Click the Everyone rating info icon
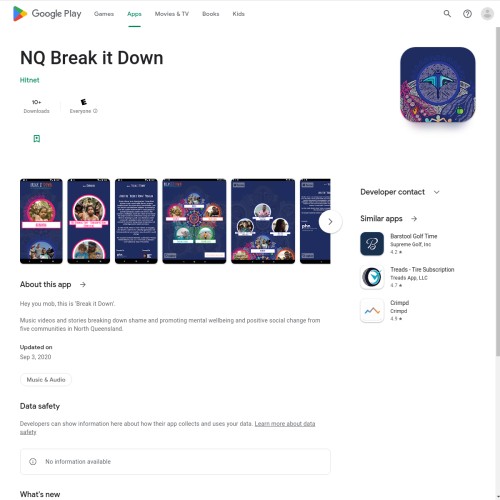 pos(95,111)
